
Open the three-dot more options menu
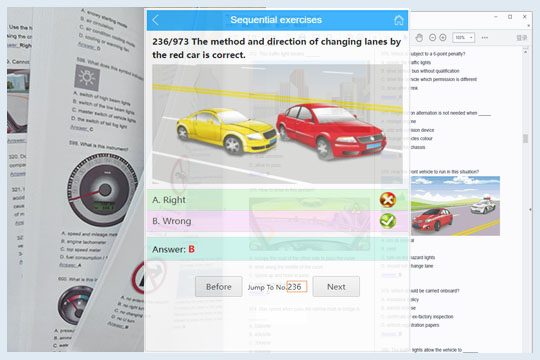[485, 38]
